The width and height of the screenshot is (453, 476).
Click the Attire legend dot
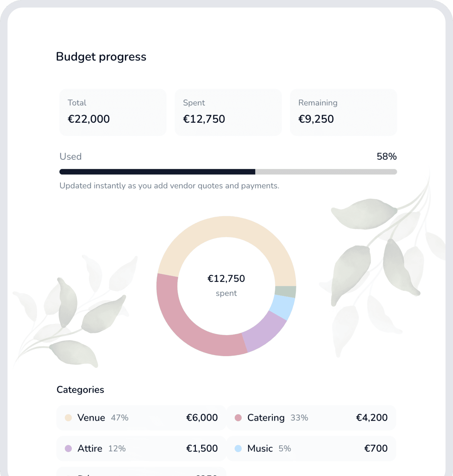pos(68,448)
